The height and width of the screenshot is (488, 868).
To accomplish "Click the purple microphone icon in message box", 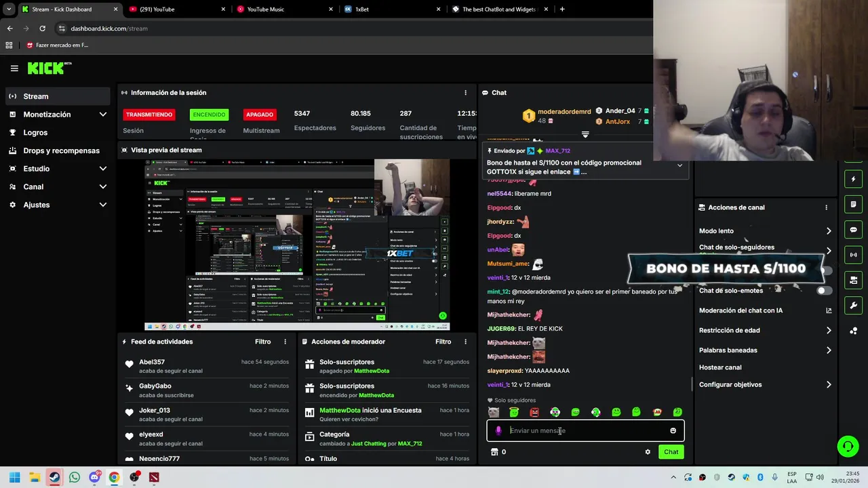I will coord(498,430).
